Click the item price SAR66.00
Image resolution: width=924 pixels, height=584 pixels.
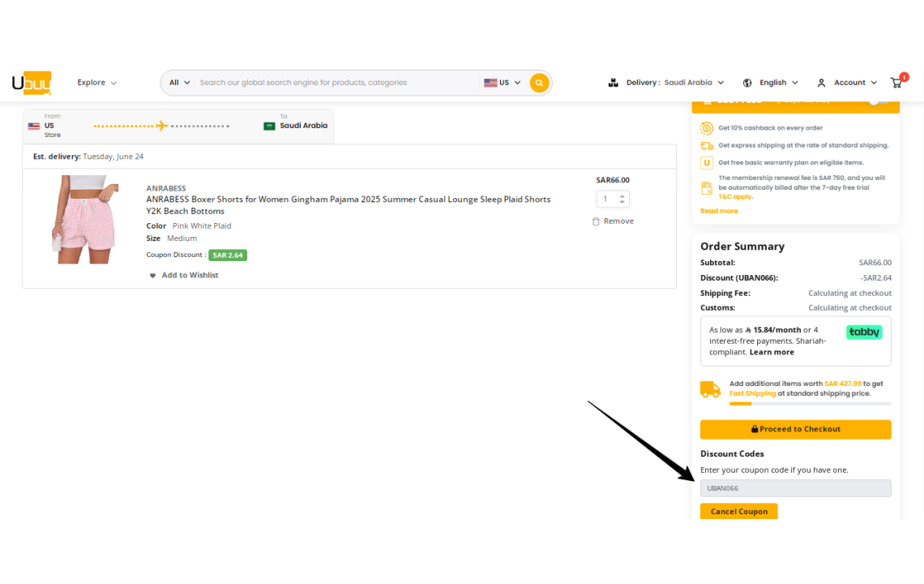[613, 180]
